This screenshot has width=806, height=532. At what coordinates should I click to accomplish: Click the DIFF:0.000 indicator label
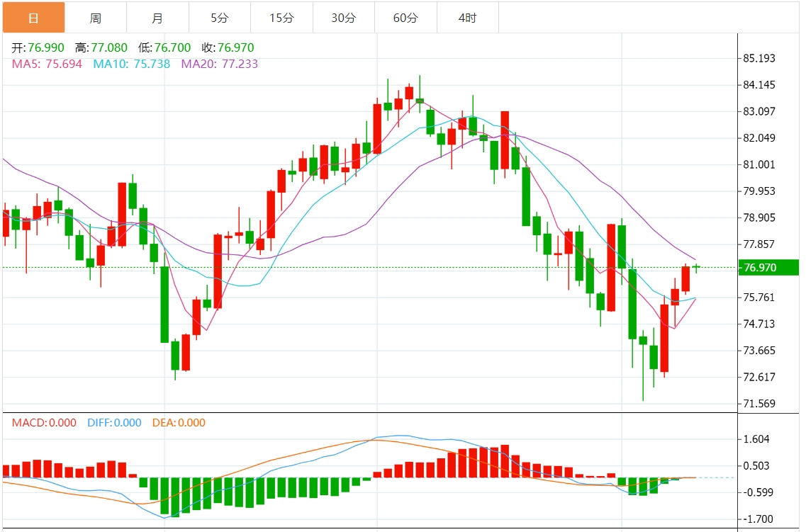pyautogui.click(x=114, y=423)
